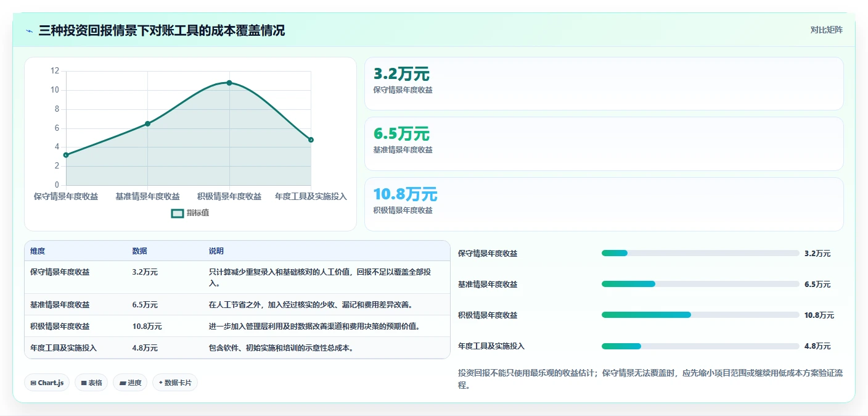868x416 pixels.
Task: Click the 数据 column header
Action: point(139,251)
